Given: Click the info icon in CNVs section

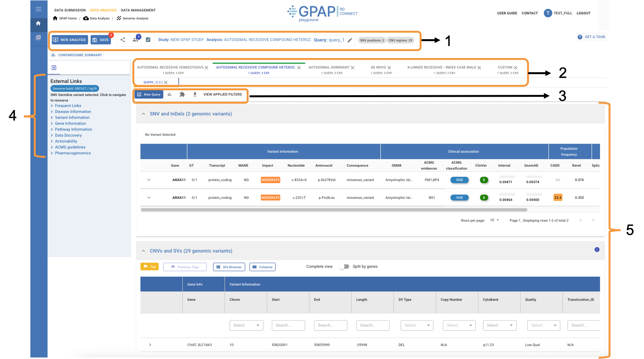Looking at the screenshot, I should (x=597, y=250).
